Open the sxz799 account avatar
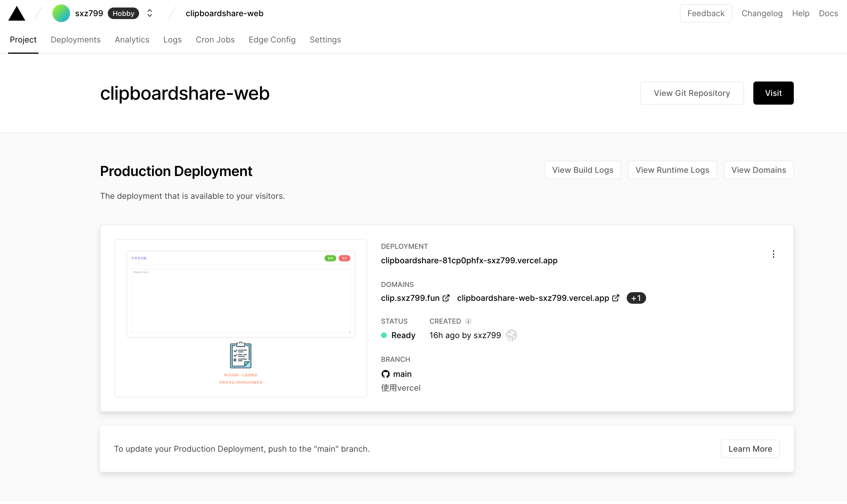The width and height of the screenshot is (847, 504). 61,13
